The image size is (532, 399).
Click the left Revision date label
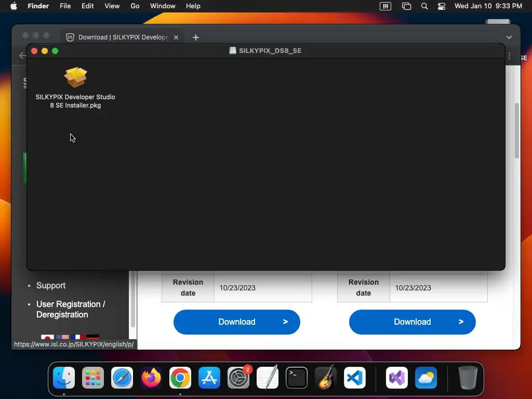pos(188,288)
